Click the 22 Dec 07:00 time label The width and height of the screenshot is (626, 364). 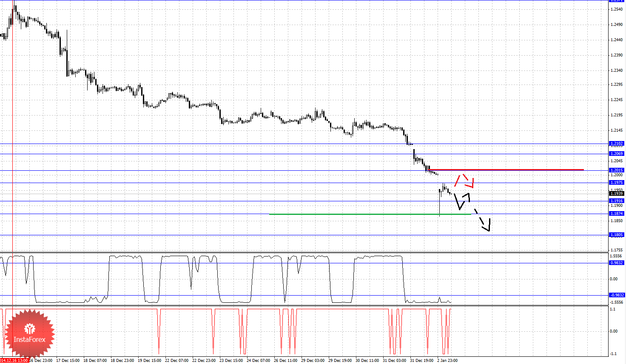pos(177,361)
